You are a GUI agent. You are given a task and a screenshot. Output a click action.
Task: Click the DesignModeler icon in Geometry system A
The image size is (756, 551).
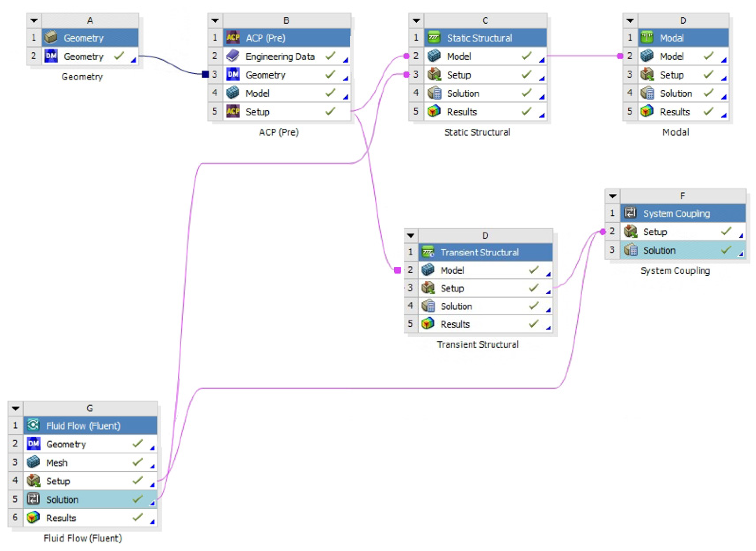(x=51, y=56)
